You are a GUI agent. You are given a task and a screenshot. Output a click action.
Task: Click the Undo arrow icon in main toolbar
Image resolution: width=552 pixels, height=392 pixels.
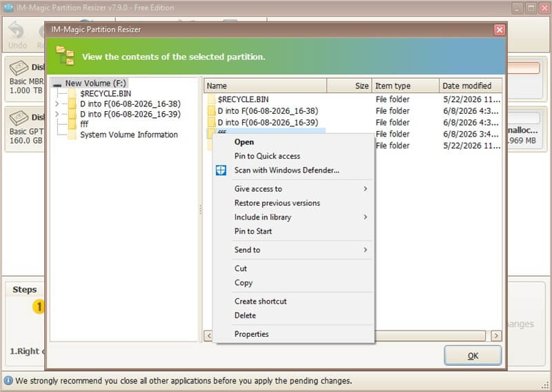click(x=16, y=30)
